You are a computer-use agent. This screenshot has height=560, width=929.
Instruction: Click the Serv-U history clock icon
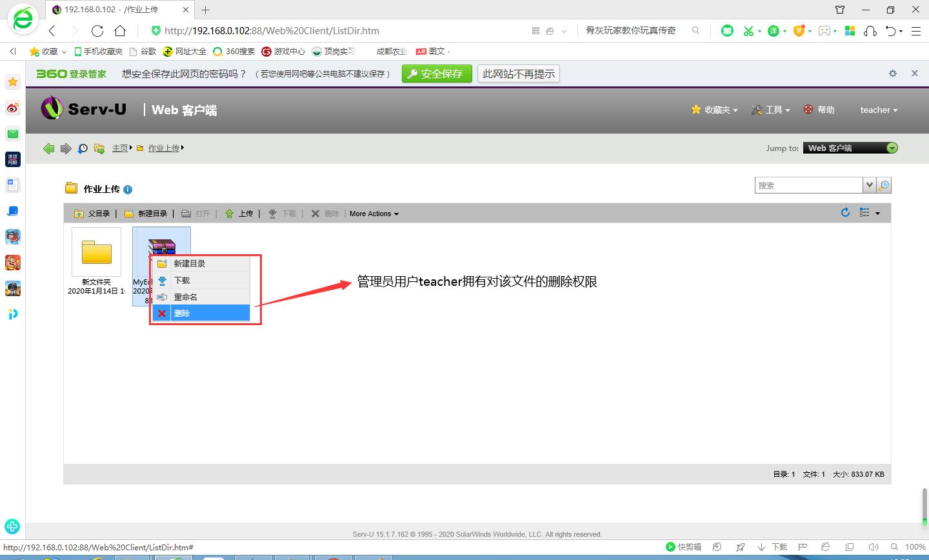click(x=83, y=148)
